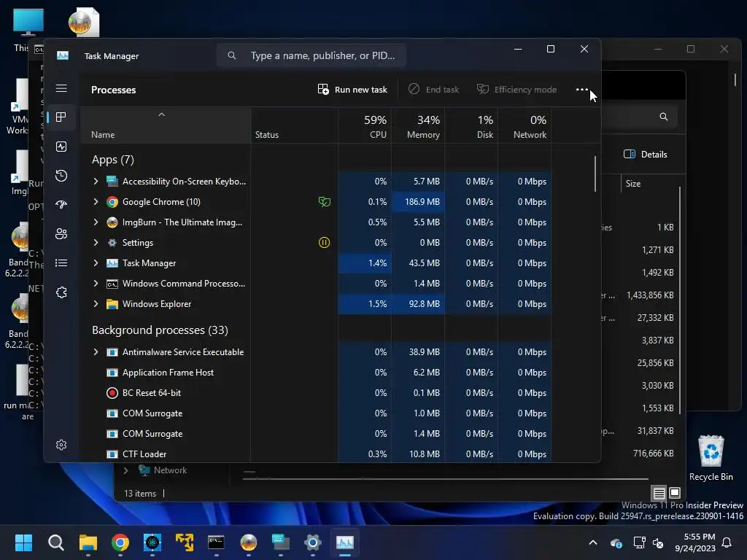Switch File Explorer to details list view icon
Viewport: 747px width, 560px height.
659,493
